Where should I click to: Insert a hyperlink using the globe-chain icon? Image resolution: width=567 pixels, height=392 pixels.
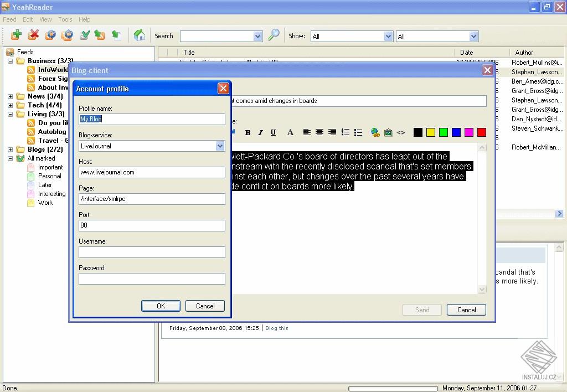pos(375,132)
